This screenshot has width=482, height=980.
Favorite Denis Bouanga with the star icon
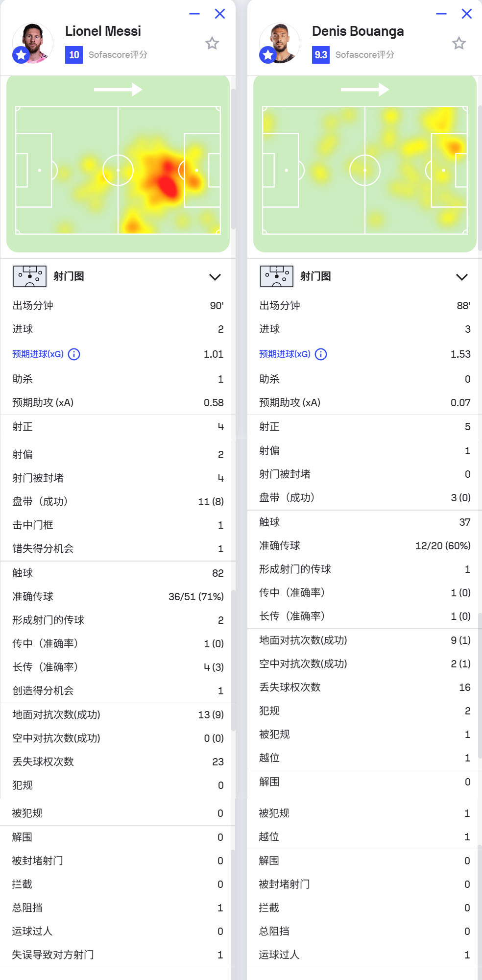coord(459,43)
